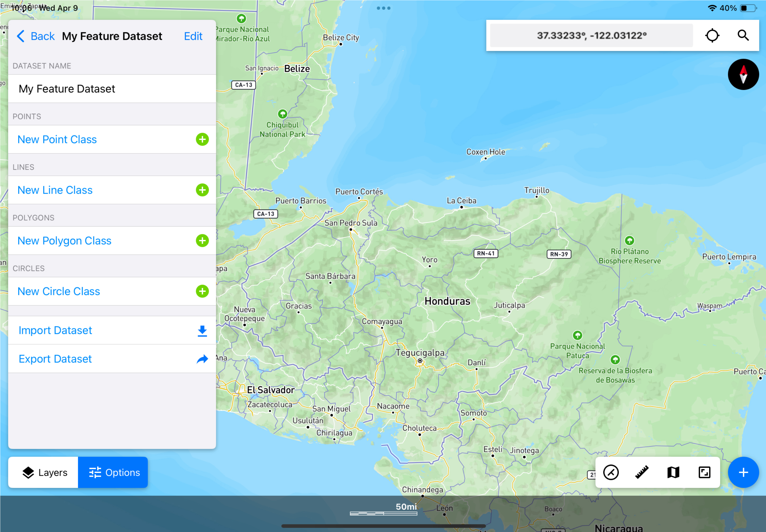This screenshot has width=766, height=532.
Task: Tap the fullscreen expand icon
Action: 704,472
